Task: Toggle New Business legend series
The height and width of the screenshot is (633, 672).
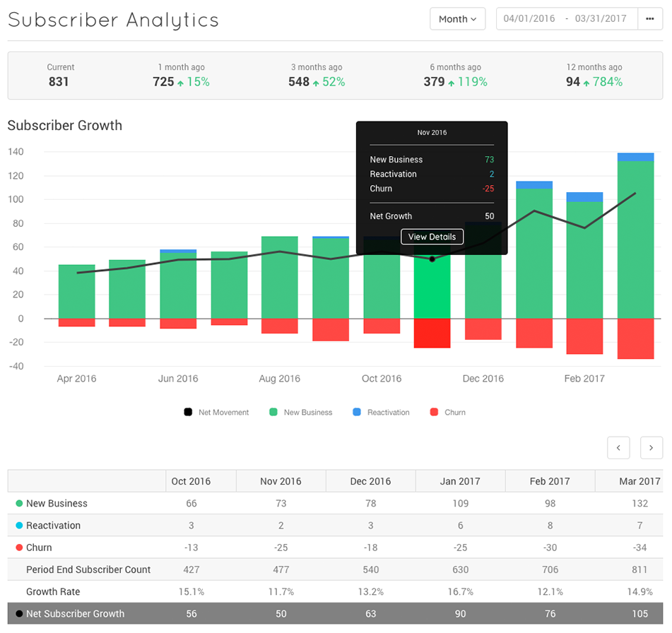Action: click(x=301, y=413)
